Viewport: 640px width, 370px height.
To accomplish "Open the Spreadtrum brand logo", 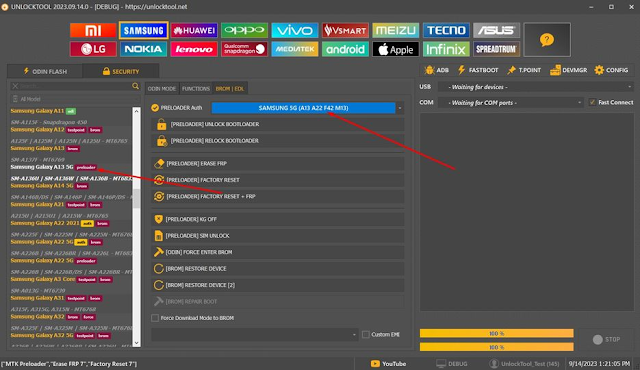I will 496,49.
